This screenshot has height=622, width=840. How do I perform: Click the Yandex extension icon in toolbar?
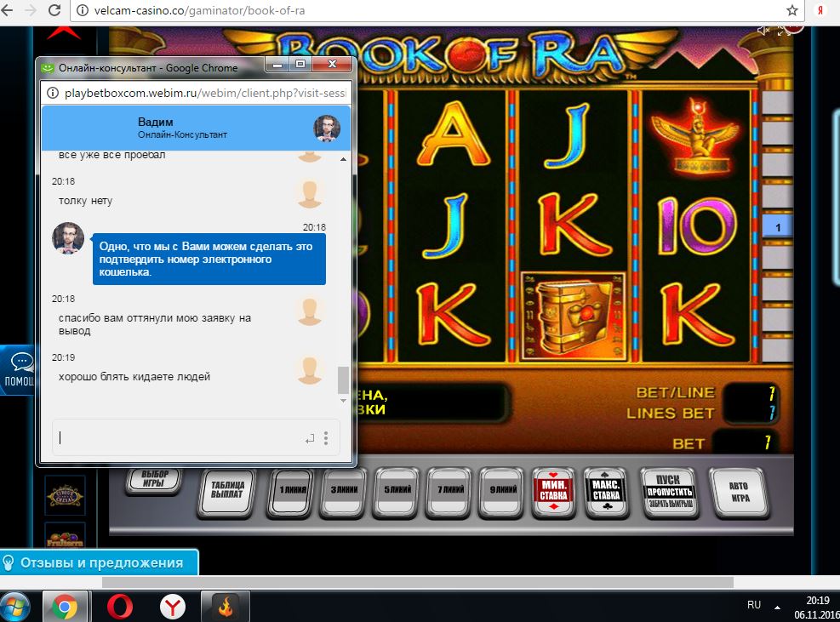(820, 10)
